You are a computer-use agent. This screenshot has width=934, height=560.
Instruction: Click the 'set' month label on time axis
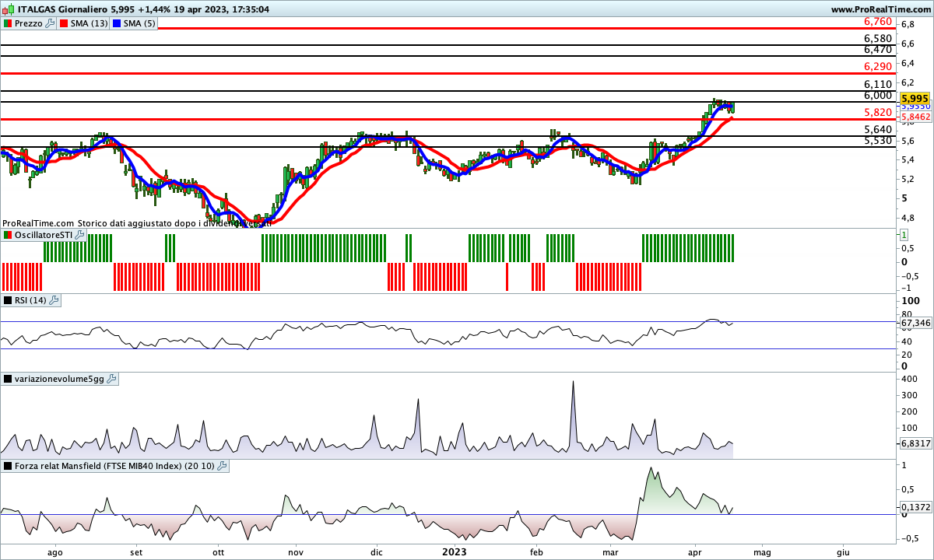tap(136, 552)
